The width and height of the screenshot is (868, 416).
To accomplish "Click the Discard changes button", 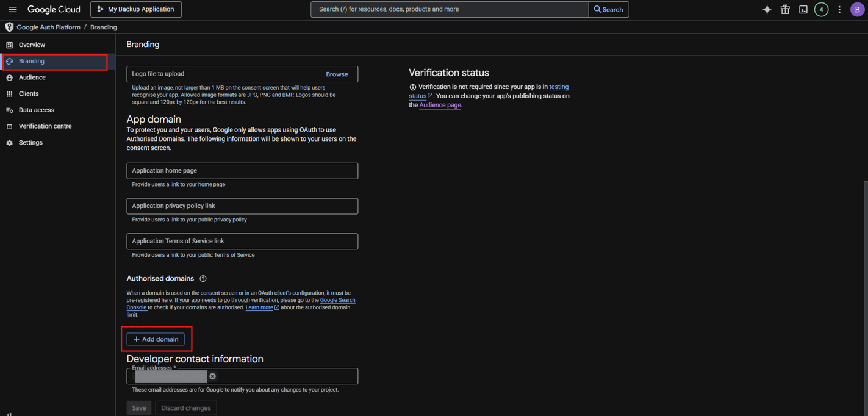I will (186, 408).
